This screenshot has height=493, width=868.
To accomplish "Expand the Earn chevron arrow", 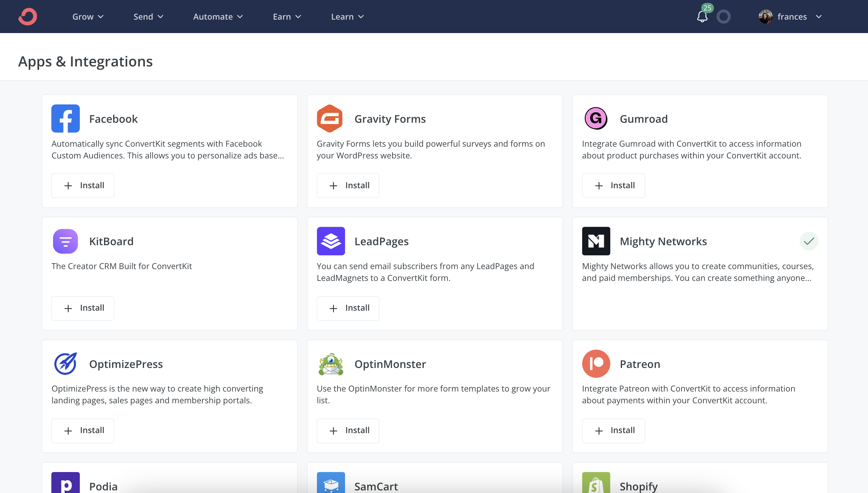I will (x=298, y=17).
